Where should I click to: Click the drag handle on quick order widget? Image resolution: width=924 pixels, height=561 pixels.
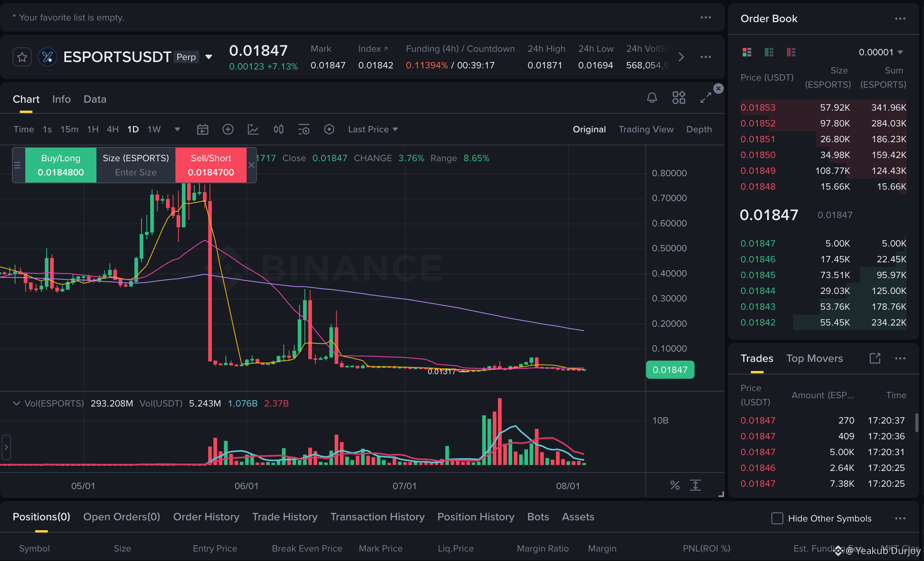coord(17,165)
